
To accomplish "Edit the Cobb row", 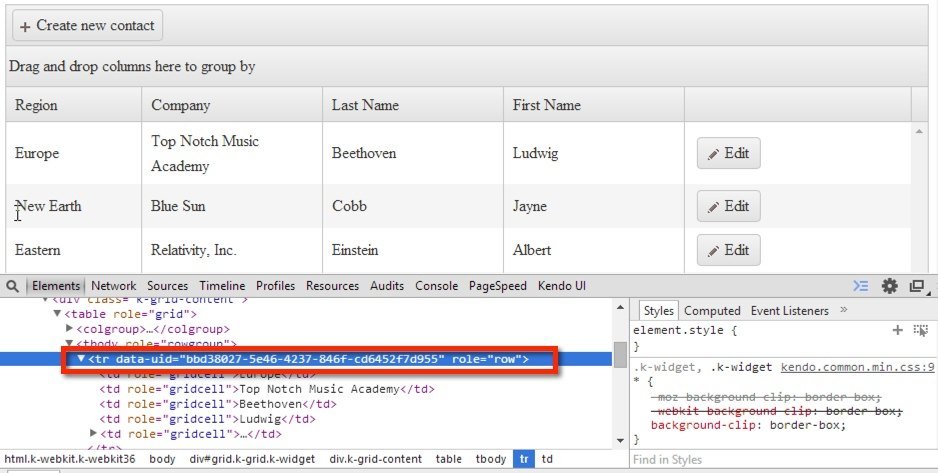I will click(729, 206).
